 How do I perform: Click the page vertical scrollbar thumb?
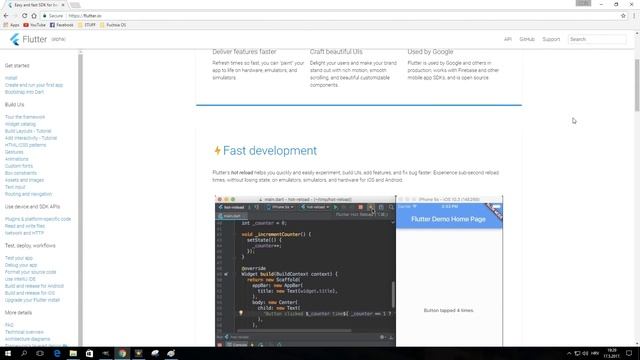tap(637, 84)
